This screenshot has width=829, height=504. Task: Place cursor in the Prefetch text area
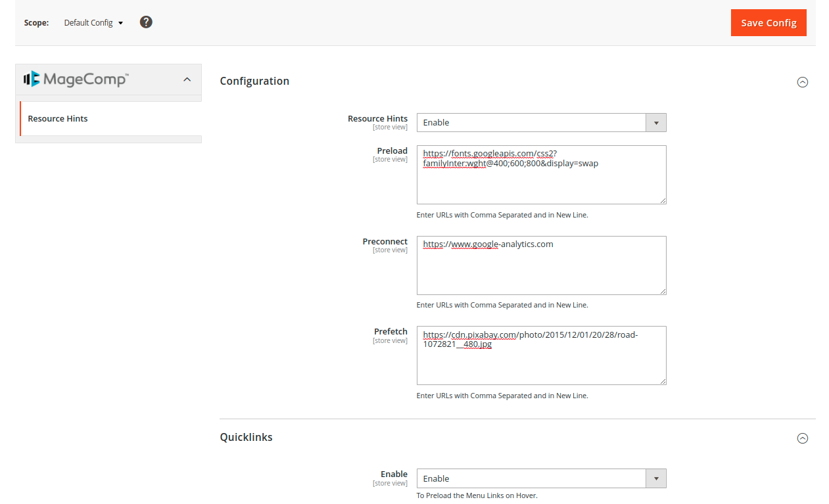pyautogui.click(x=541, y=365)
